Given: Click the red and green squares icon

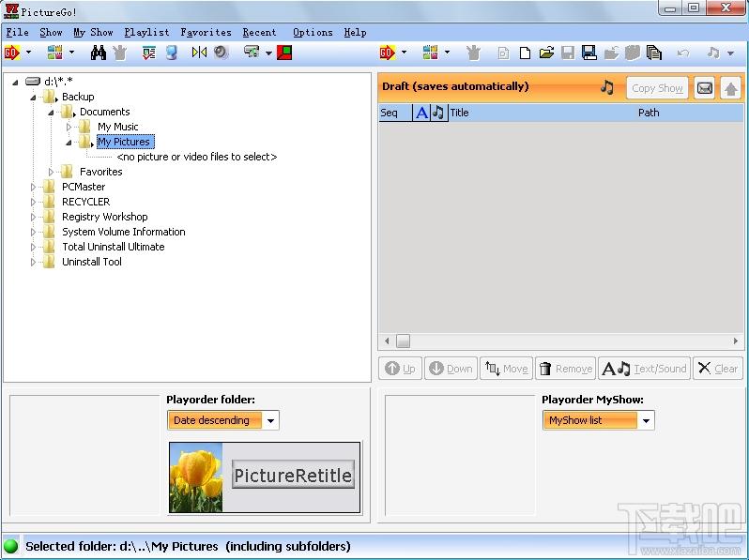Looking at the screenshot, I should click(x=284, y=53).
